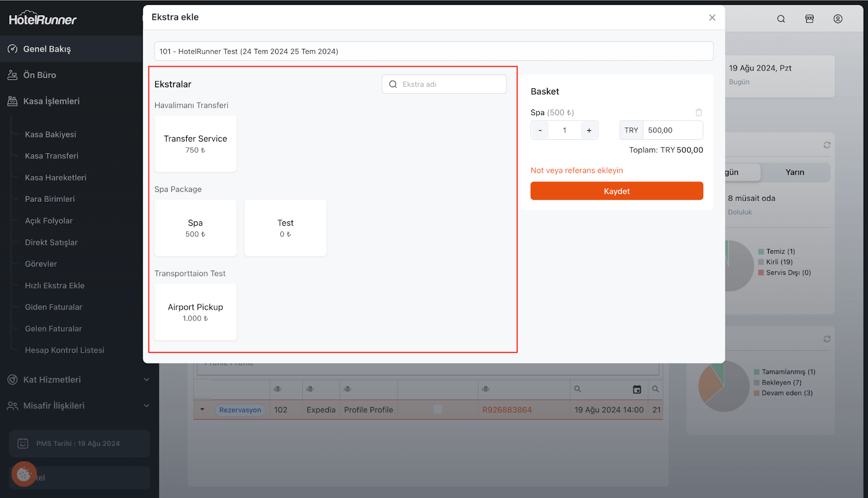The image size is (868, 498).
Task: Click Not veya referans ekleyin link
Action: point(576,170)
